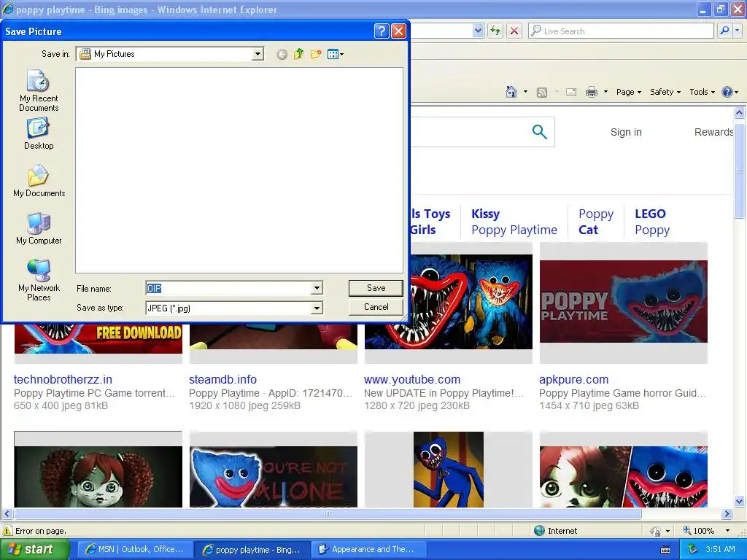Expand the Save as type dropdown
This screenshot has width=747, height=560.
pyautogui.click(x=317, y=308)
